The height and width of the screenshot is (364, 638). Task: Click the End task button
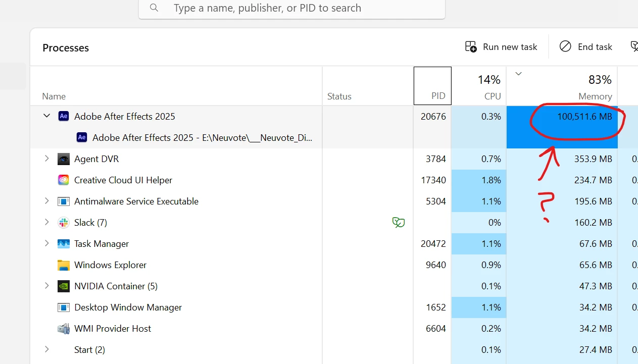pyautogui.click(x=586, y=47)
